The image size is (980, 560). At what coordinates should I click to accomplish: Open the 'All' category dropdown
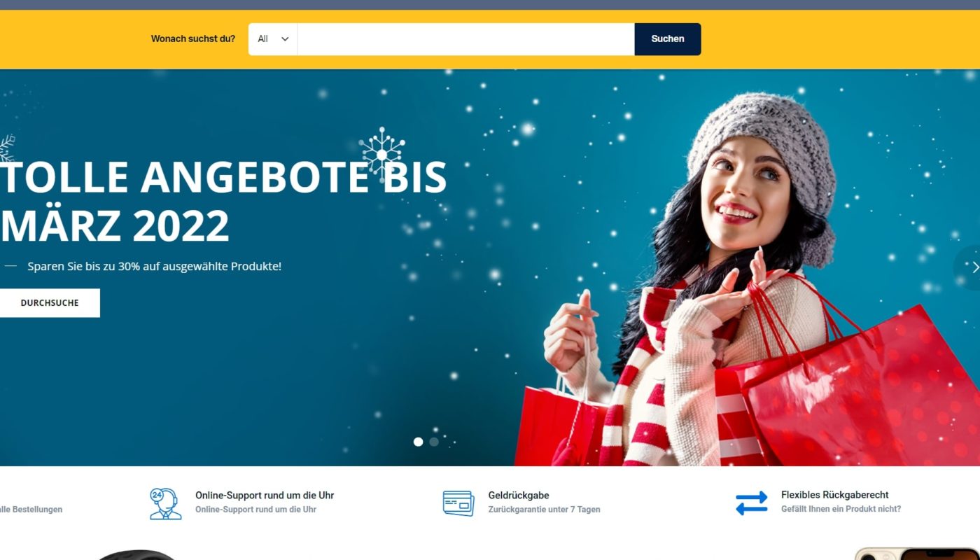pos(273,39)
